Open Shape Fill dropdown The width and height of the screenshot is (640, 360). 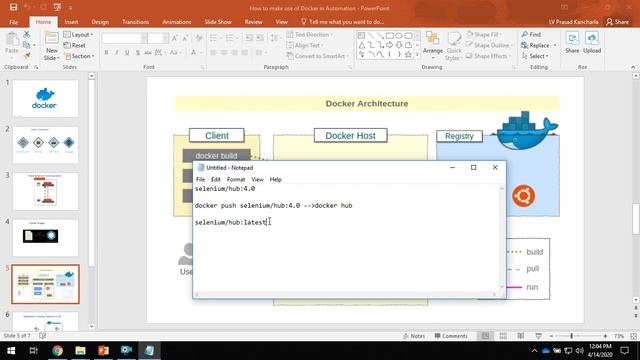click(484, 35)
